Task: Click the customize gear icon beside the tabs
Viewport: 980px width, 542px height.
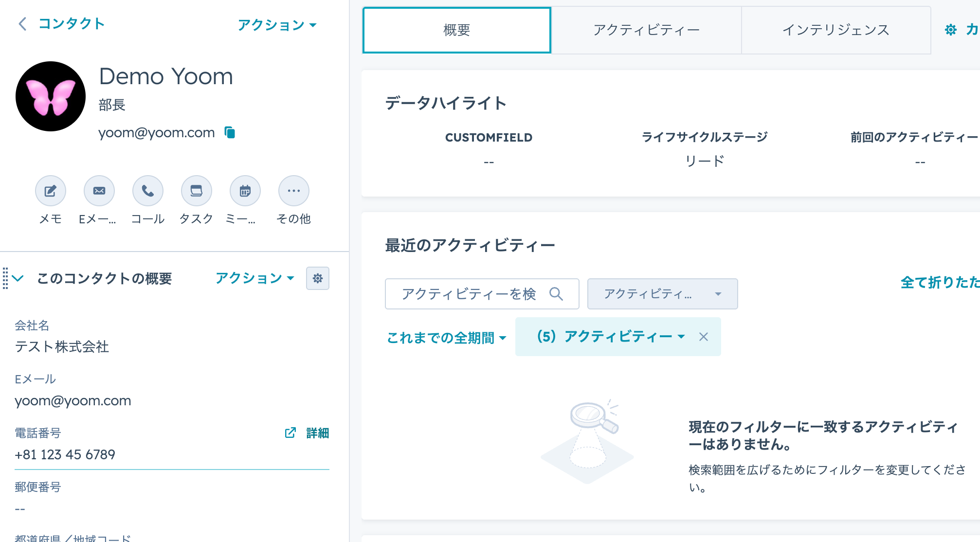Action: point(950,30)
